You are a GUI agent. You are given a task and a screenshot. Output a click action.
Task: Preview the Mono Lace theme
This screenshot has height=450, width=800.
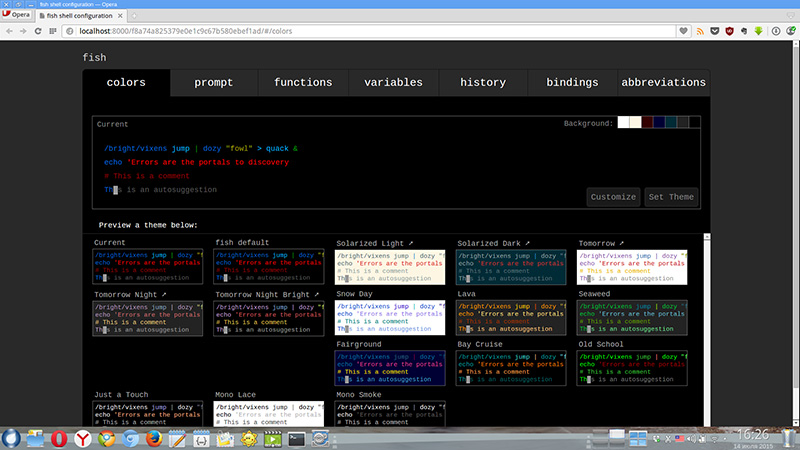point(268,414)
